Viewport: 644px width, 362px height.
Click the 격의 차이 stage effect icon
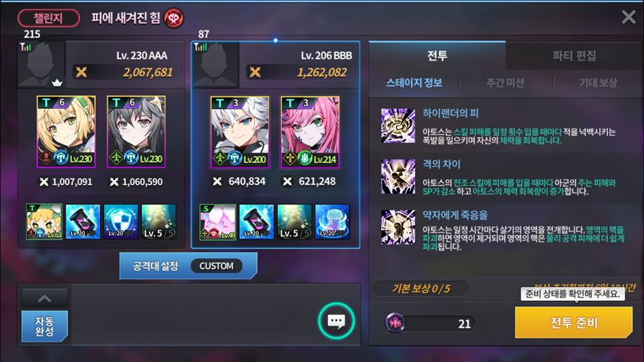[398, 177]
